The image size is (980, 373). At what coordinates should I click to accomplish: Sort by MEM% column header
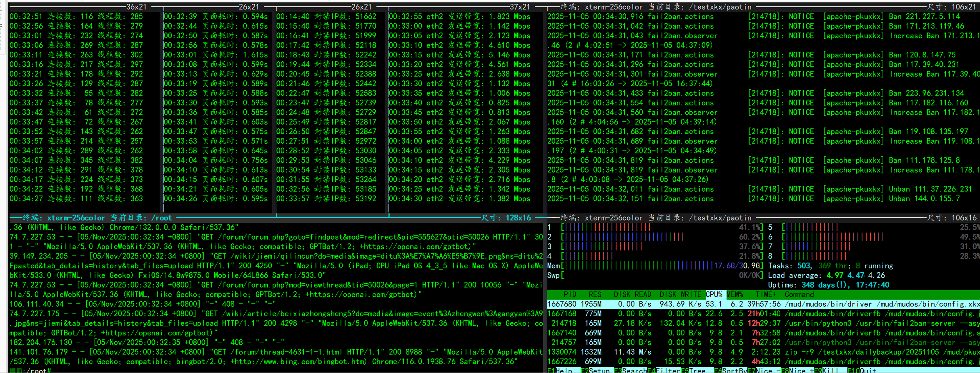pyautogui.click(x=735, y=295)
